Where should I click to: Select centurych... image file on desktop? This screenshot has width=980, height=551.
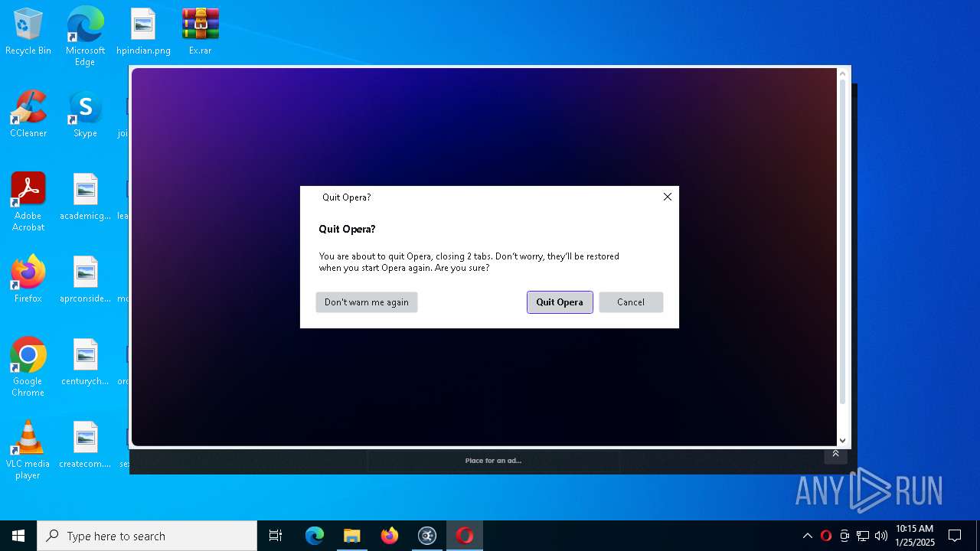(85, 363)
